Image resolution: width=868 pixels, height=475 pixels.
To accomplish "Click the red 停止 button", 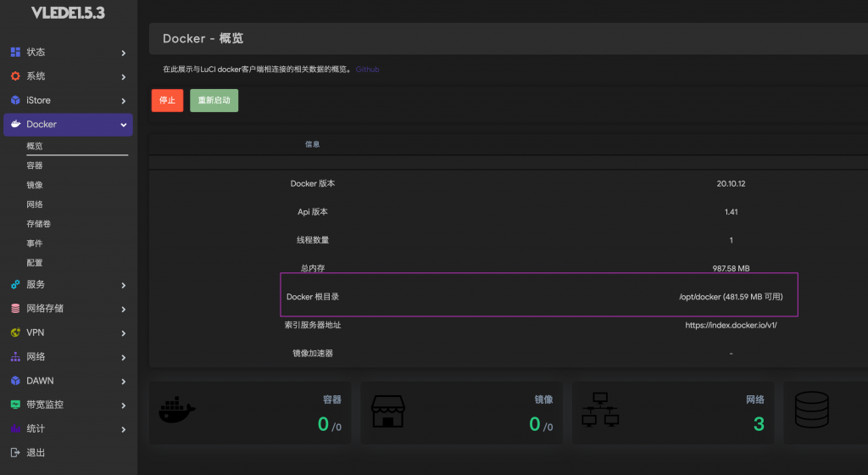I will (167, 100).
